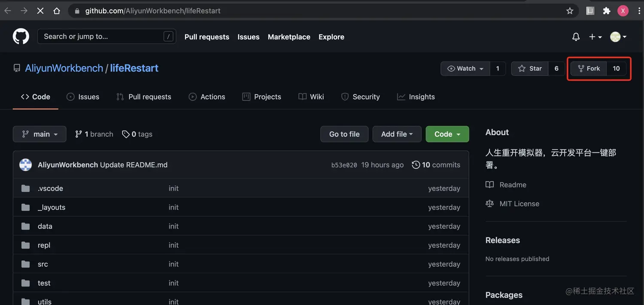View the stargazers count 6

pyautogui.click(x=556, y=68)
